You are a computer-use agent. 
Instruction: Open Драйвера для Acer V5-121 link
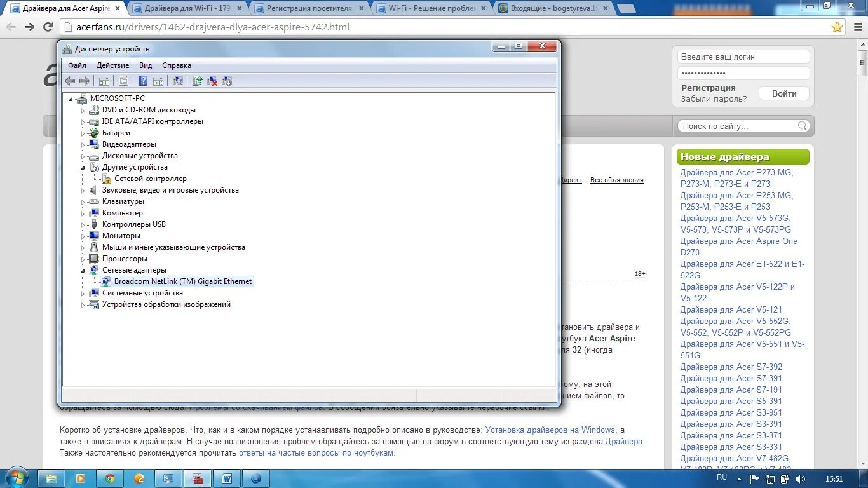coord(731,309)
